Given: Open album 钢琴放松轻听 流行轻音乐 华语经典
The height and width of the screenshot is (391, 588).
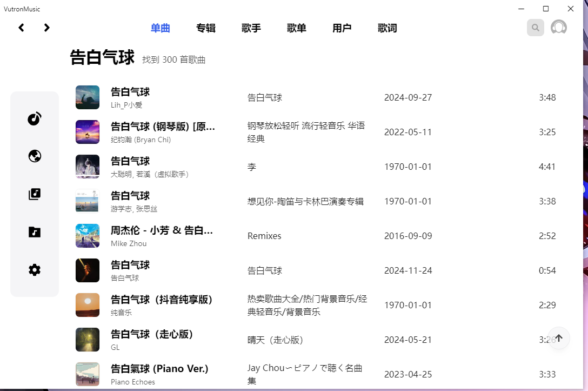Looking at the screenshot, I should click(x=306, y=132).
